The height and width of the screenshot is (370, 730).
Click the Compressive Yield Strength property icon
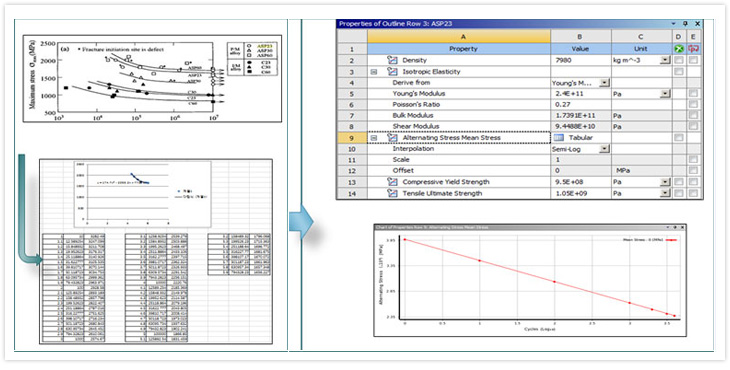pyautogui.click(x=392, y=182)
